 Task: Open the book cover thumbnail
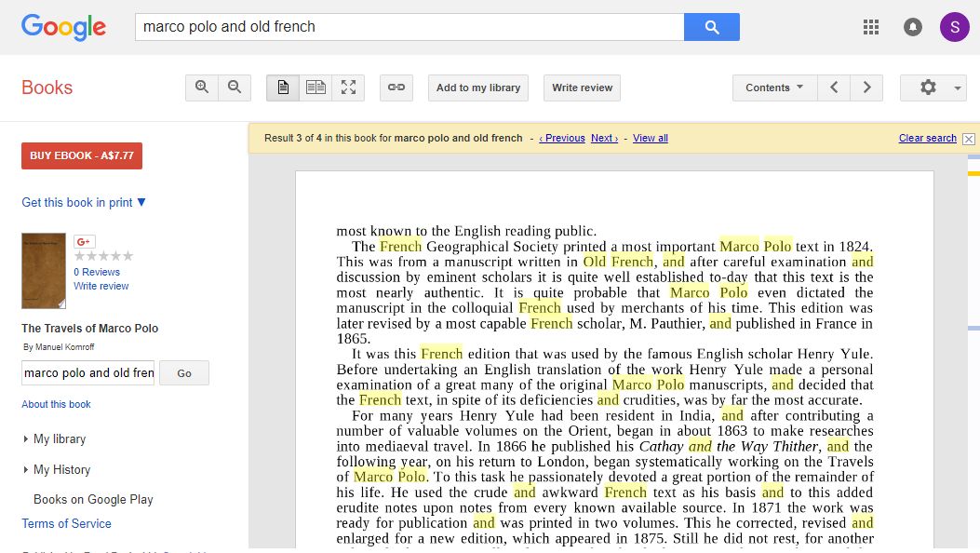pyautogui.click(x=44, y=271)
